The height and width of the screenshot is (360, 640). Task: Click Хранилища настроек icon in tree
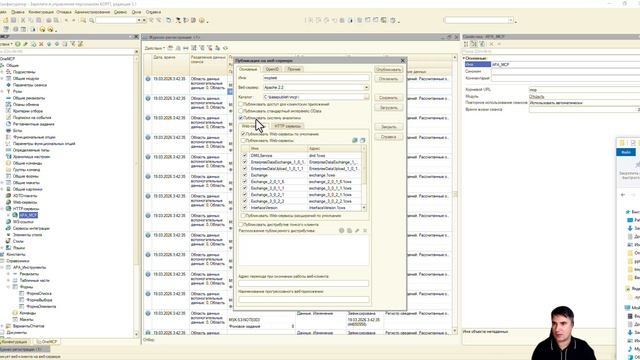pyautogui.click(x=8, y=157)
